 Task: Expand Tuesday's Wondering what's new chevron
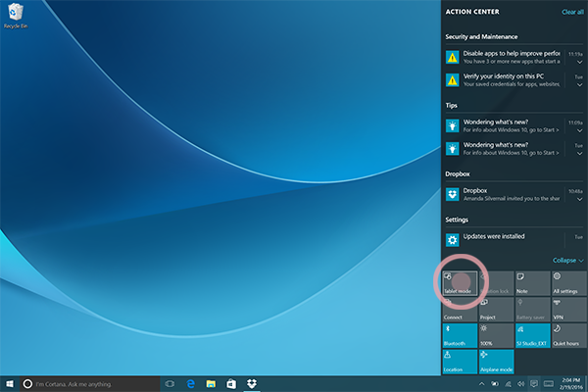click(579, 154)
